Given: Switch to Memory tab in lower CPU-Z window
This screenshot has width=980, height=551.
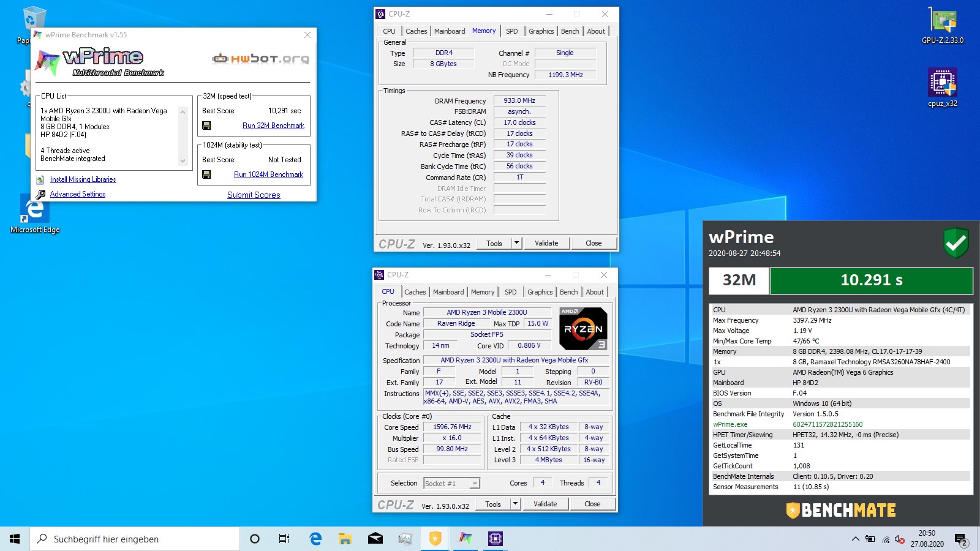Looking at the screenshot, I should pyautogui.click(x=483, y=292).
